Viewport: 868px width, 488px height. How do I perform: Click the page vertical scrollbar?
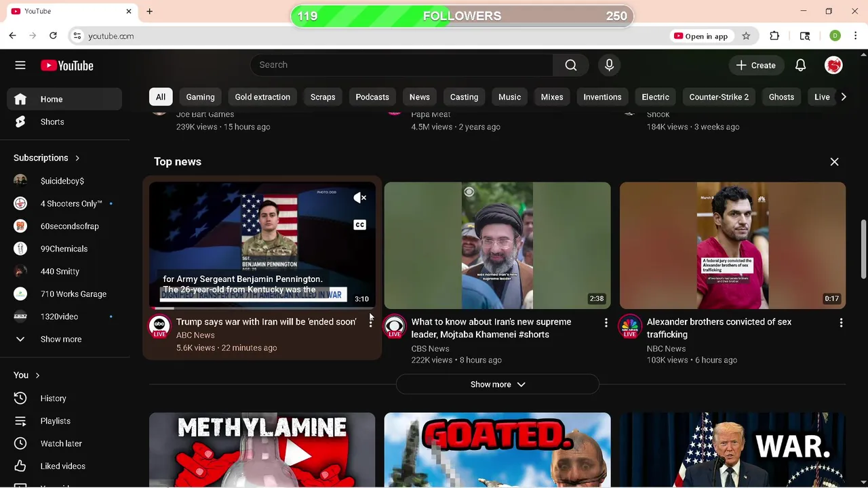(863, 248)
